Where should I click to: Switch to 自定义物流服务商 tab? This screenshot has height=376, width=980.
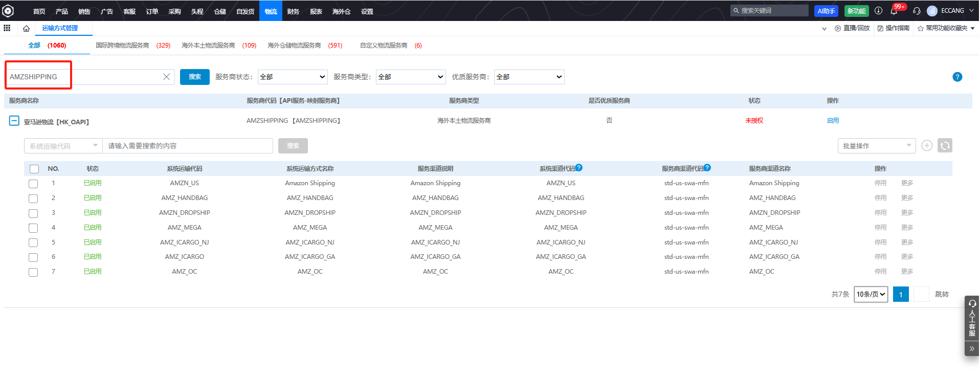click(x=391, y=46)
